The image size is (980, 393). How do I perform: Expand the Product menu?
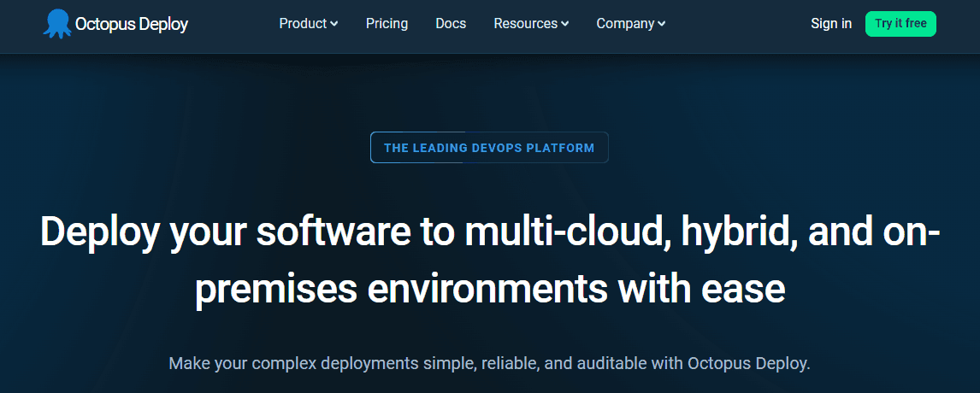pos(309,24)
